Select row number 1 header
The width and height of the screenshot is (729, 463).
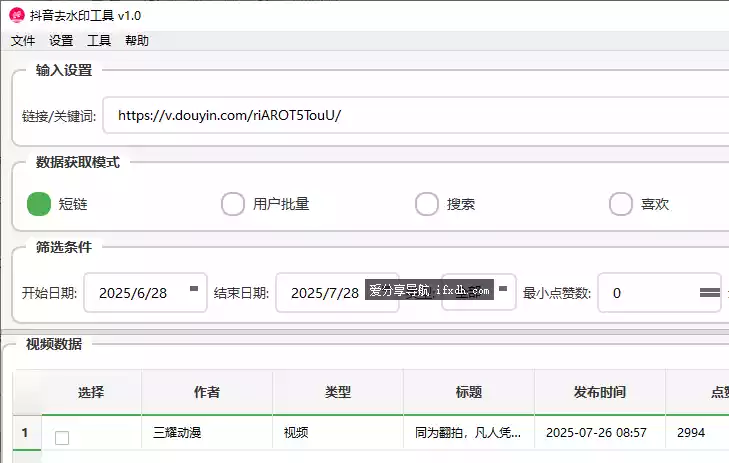[x=27, y=433]
